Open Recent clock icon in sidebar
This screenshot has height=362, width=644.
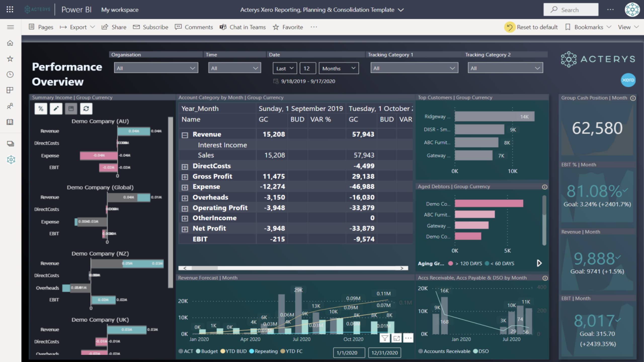(x=10, y=74)
